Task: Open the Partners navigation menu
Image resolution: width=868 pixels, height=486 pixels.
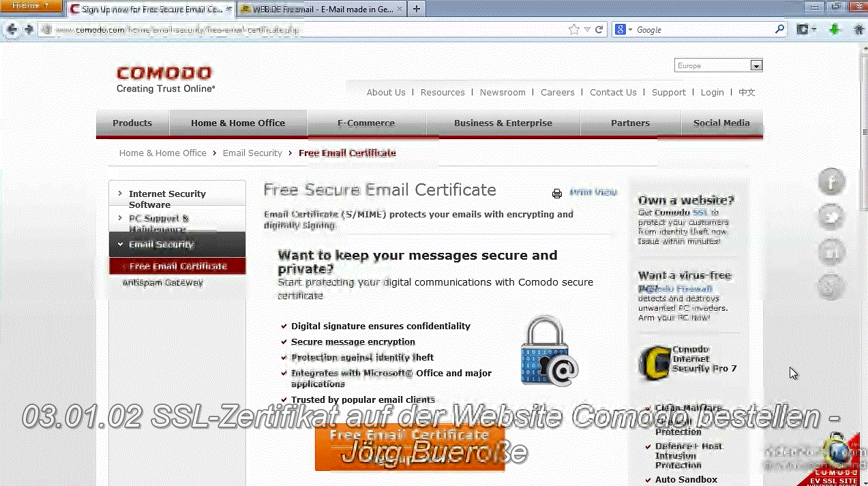Action: point(630,123)
